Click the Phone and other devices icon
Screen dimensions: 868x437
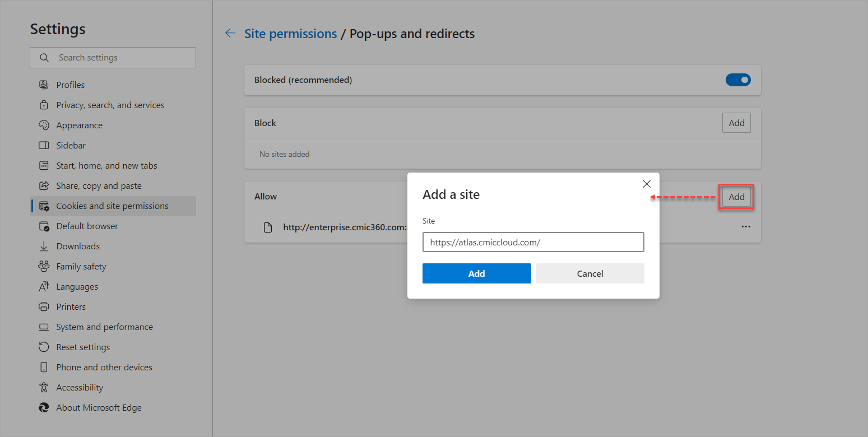click(x=44, y=368)
